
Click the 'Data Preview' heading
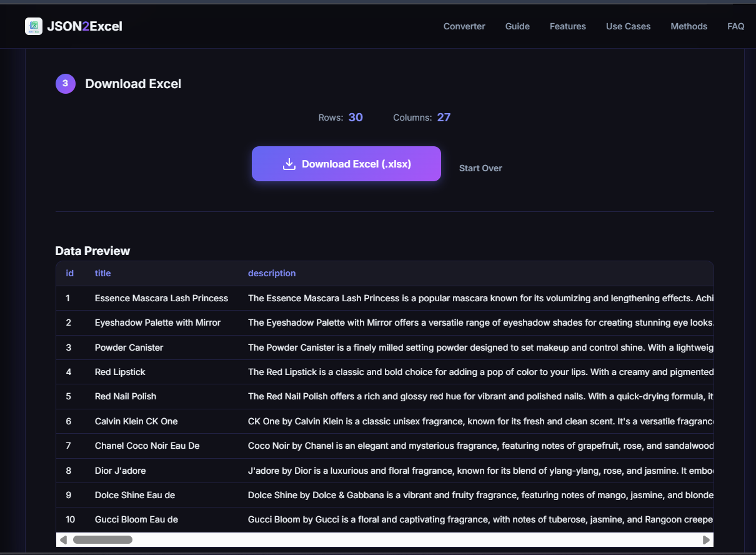click(x=92, y=251)
